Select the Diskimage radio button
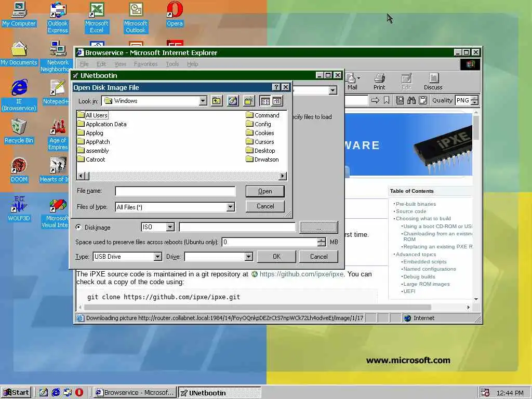532x399 pixels. [x=79, y=228]
